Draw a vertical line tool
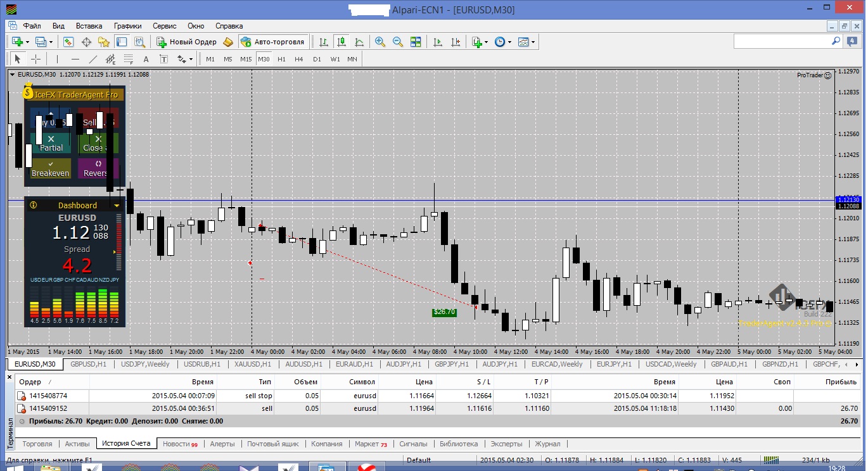 (58, 59)
